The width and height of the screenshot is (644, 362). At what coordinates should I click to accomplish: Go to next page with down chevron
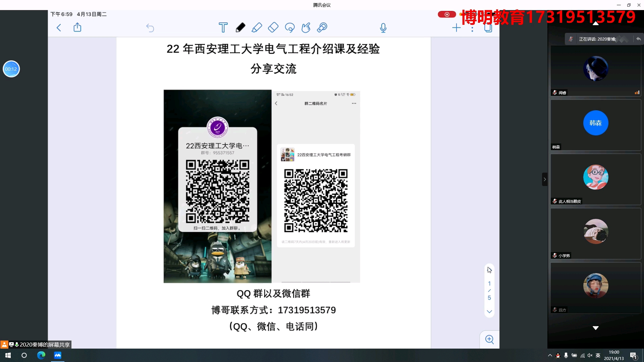point(489,312)
